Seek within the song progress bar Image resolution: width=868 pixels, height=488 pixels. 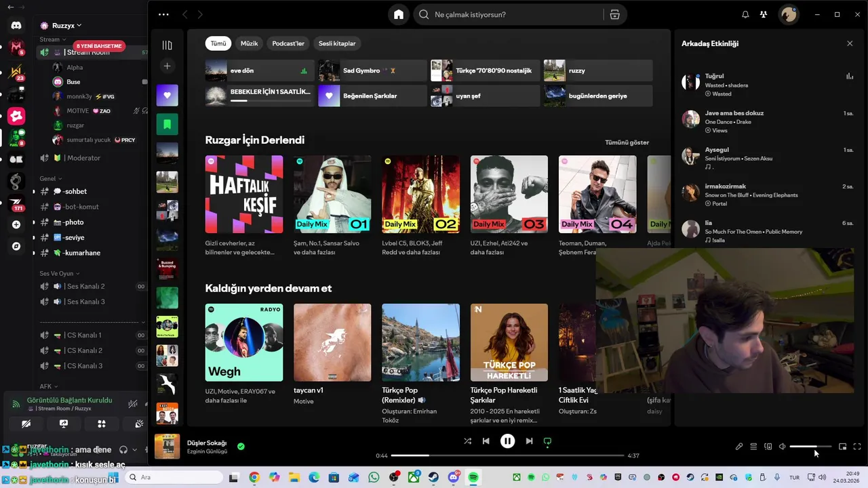pos(507,455)
